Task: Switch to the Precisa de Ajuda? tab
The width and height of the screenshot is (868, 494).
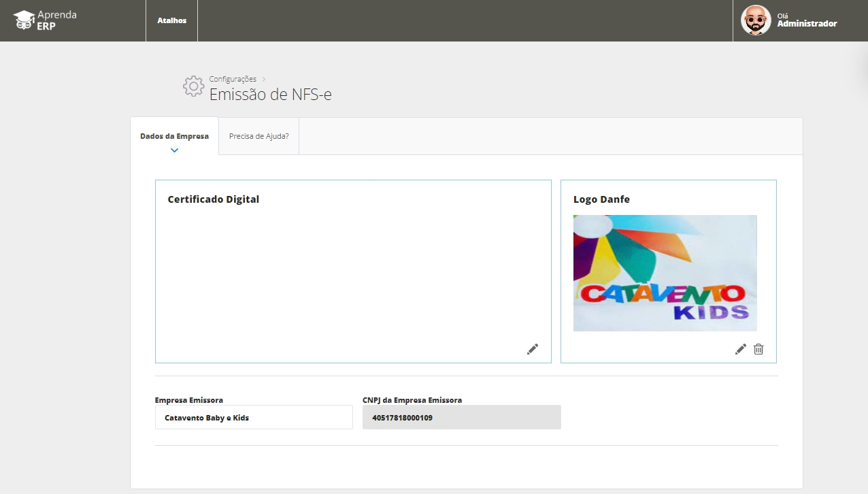Action: 258,136
